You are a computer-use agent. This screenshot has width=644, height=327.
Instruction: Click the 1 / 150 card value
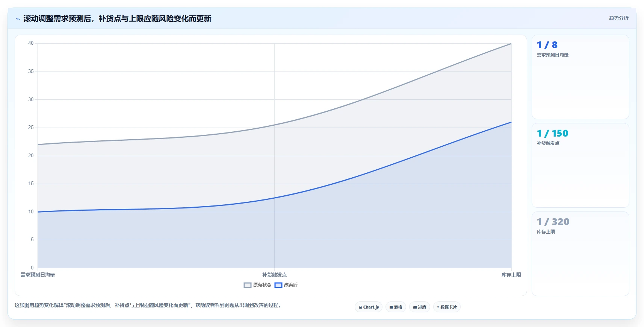coord(552,134)
